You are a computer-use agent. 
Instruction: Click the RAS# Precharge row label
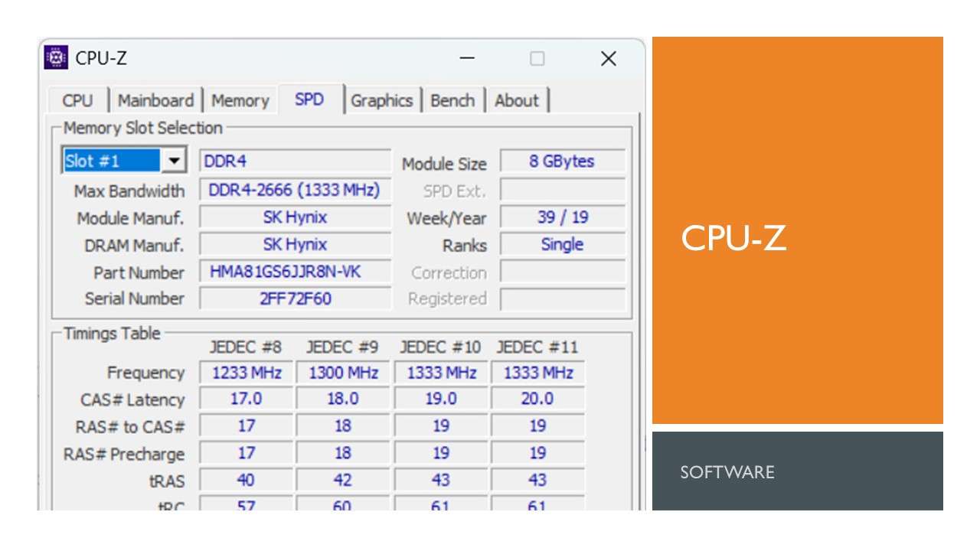124,454
